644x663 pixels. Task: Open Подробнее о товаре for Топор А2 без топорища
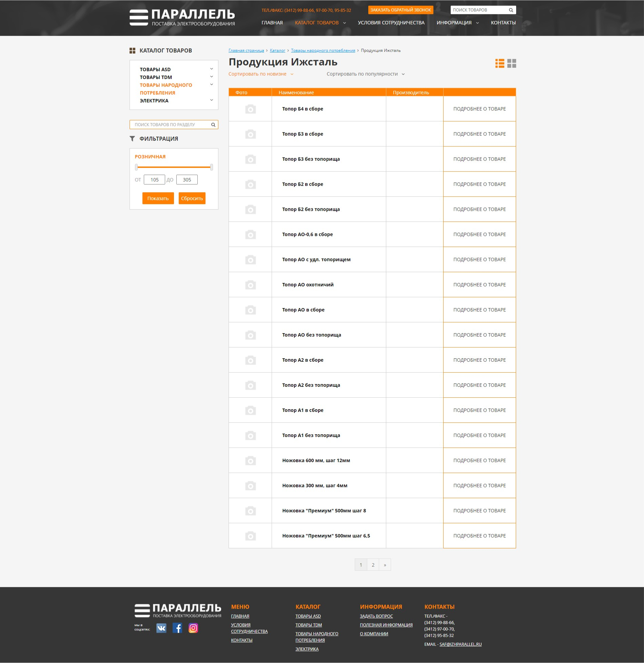point(480,385)
